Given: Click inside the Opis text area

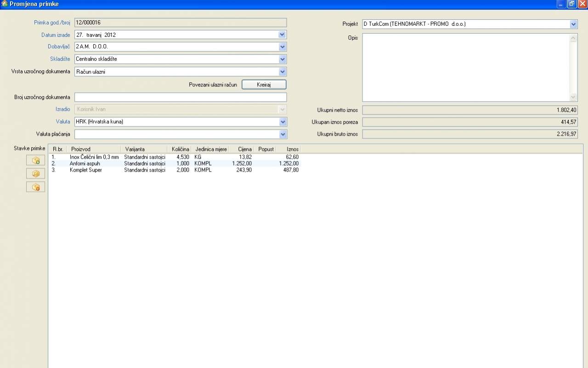Looking at the screenshot, I should pos(465,67).
